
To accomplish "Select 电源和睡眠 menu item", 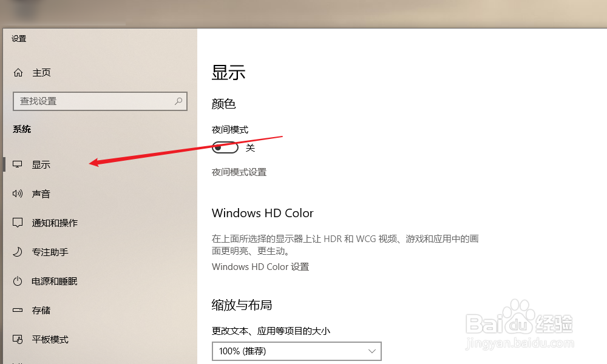I will click(x=55, y=281).
